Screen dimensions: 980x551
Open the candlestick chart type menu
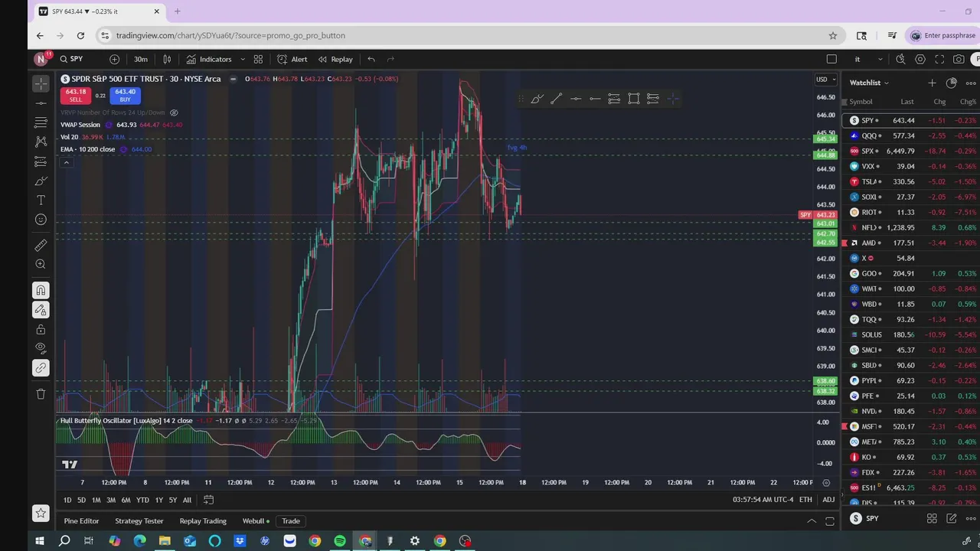click(x=167, y=59)
